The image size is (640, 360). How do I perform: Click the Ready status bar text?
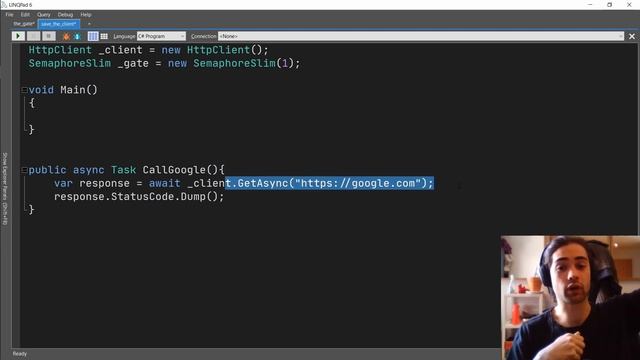tap(20, 354)
